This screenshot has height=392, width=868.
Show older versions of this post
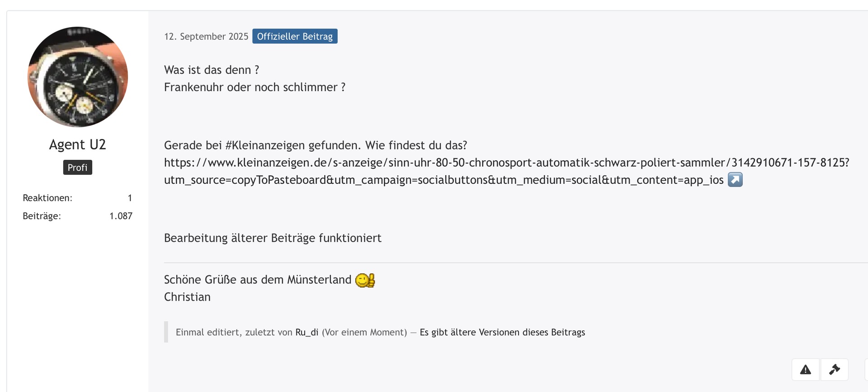point(502,332)
